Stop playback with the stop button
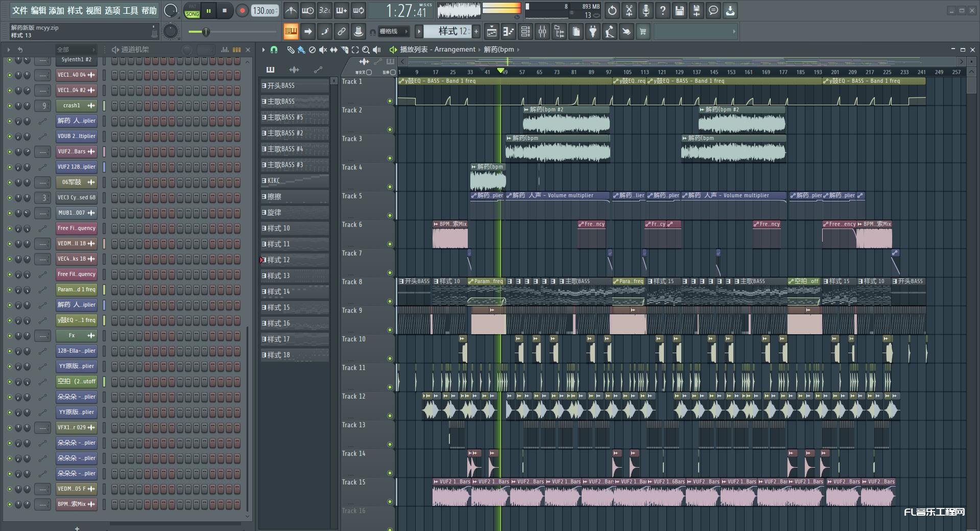Screen dimensions: 980x531 tap(224, 11)
